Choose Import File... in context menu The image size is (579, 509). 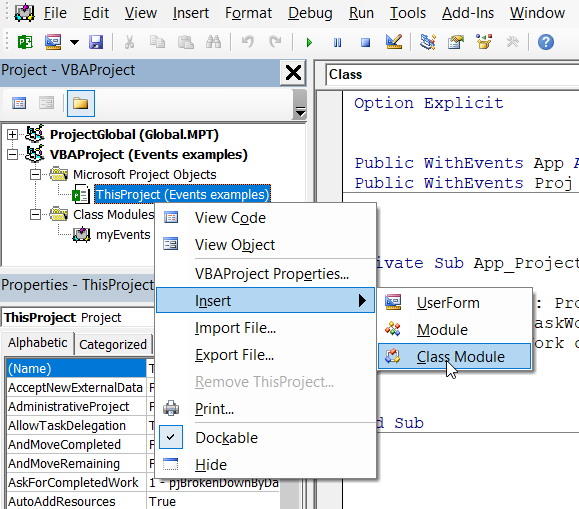266,328
